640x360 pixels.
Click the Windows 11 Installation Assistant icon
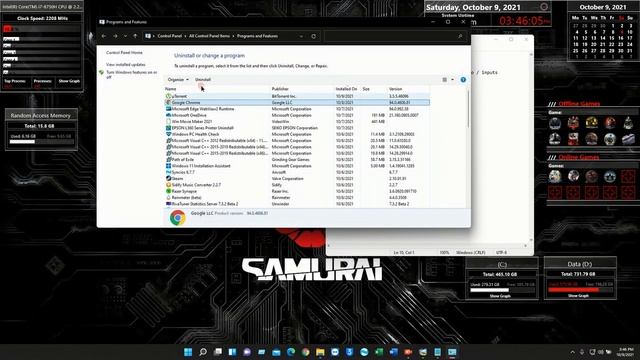click(x=168, y=166)
